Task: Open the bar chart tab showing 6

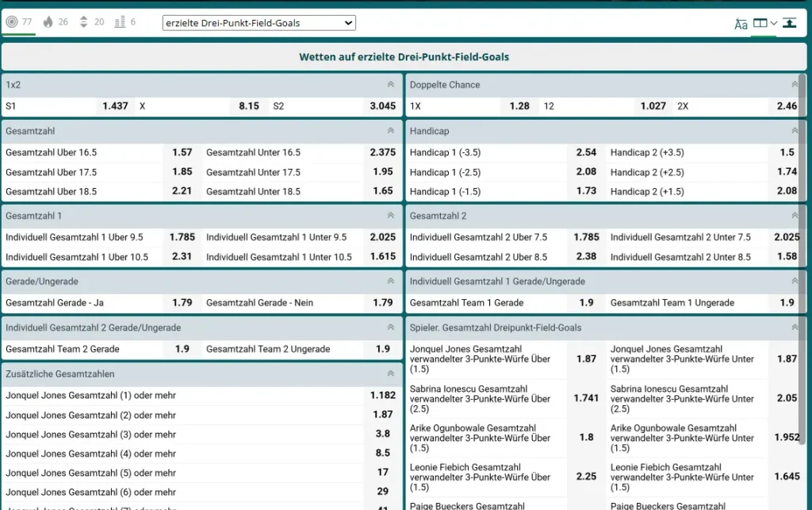Action: [x=125, y=21]
